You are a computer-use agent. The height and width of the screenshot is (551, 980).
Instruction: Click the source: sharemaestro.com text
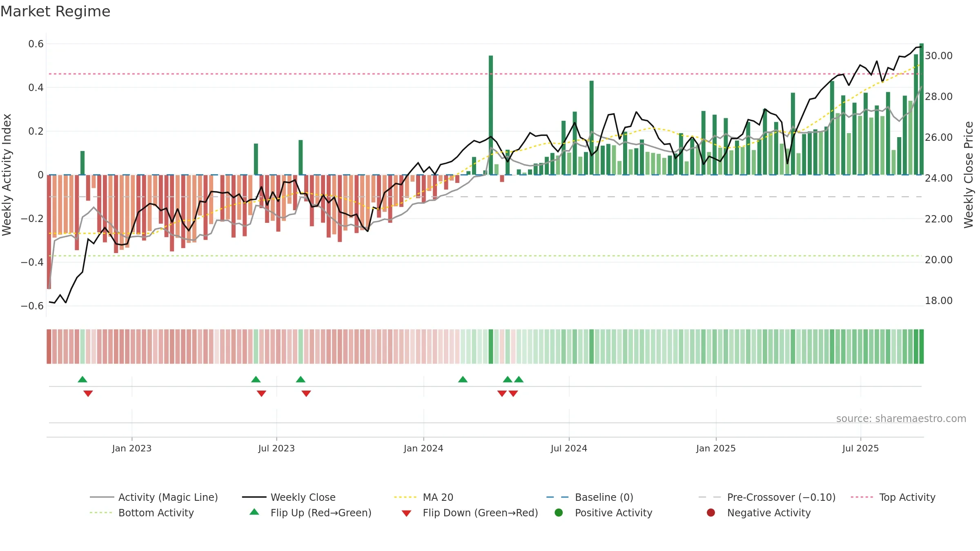click(x=901, y=419)
